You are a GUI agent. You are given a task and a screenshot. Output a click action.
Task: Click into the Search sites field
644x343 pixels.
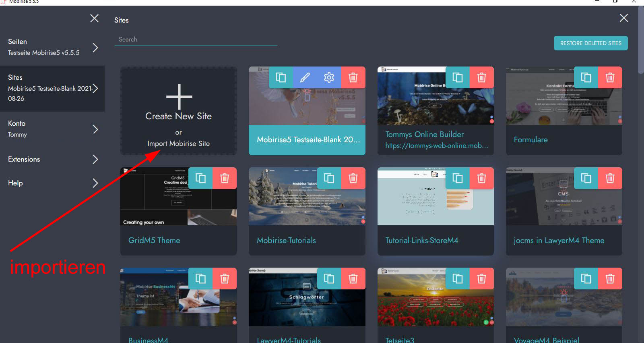(x=196, y=39)
